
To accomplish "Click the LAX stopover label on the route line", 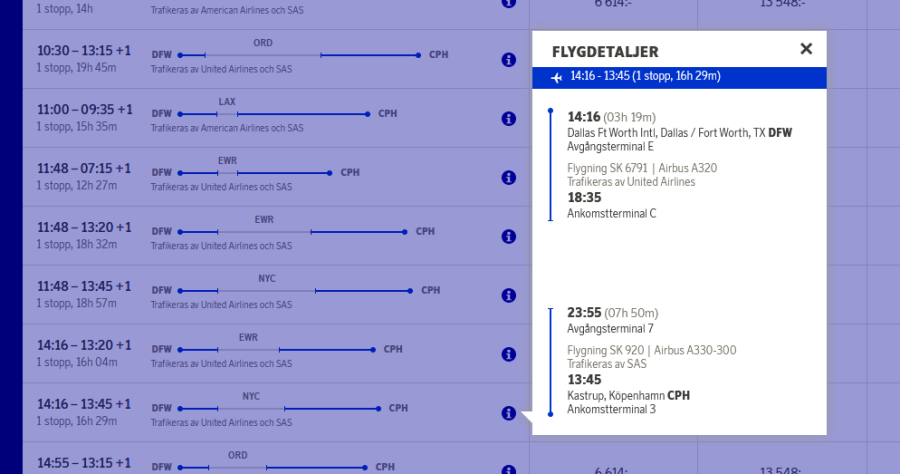I will coord(227,102).
